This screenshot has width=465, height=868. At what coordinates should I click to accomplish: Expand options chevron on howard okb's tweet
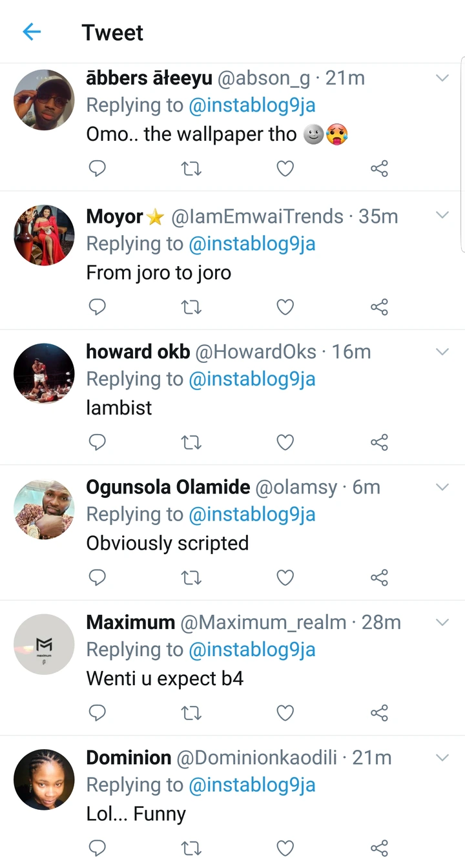tap(442, 352)
